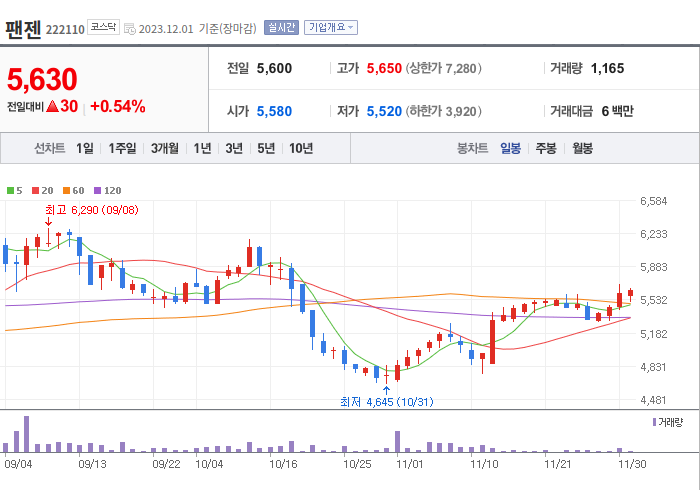Select the 3개월 line chart tab
700x490 pixels.
[165, 148]
